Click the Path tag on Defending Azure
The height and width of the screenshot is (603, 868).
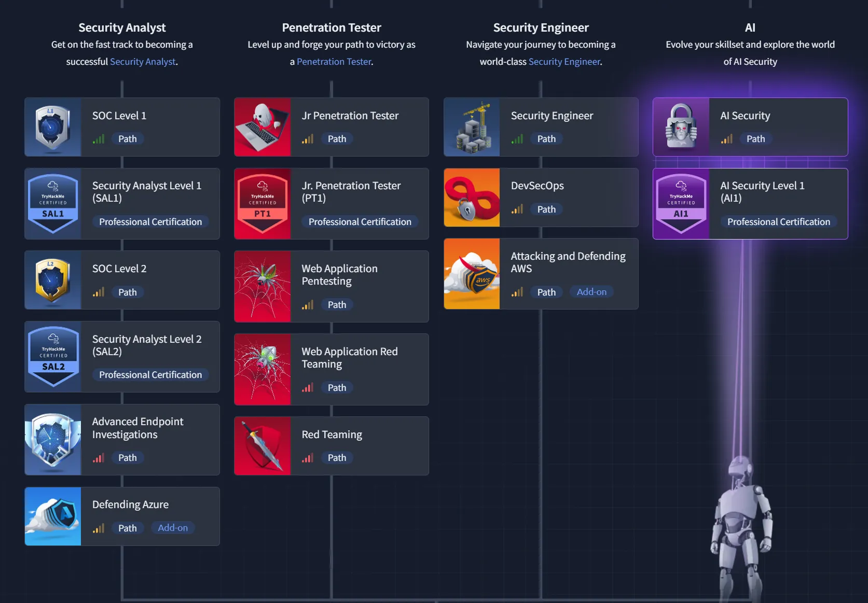(x=128, y=528)
